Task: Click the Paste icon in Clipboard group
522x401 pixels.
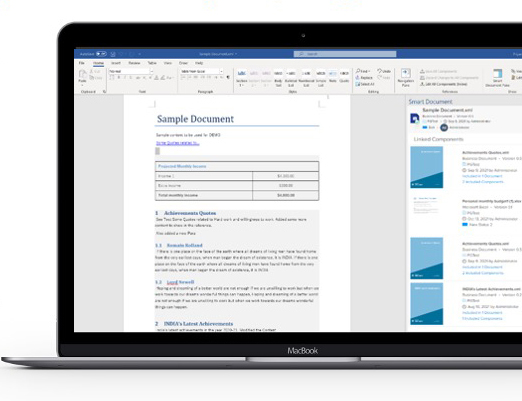Action: tap(82, 74)
